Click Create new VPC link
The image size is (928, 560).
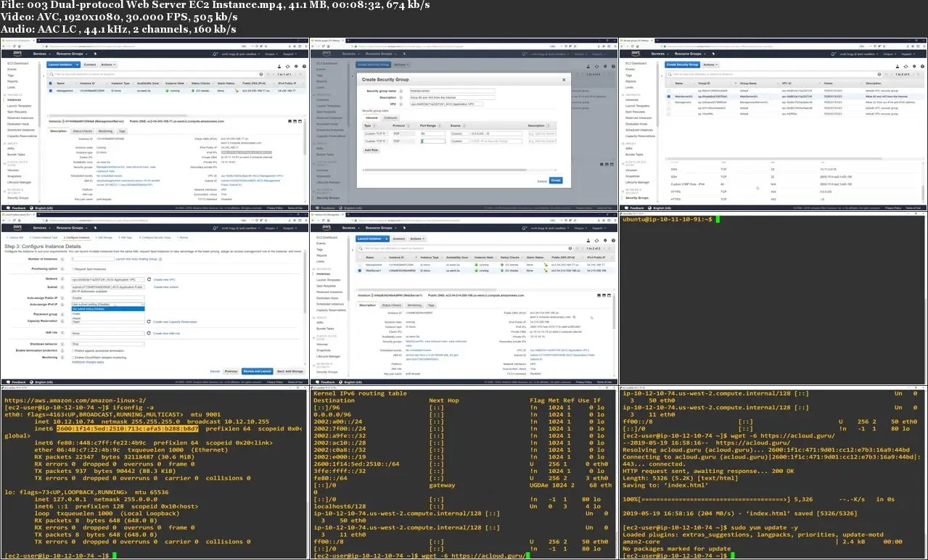coord(164,280)
